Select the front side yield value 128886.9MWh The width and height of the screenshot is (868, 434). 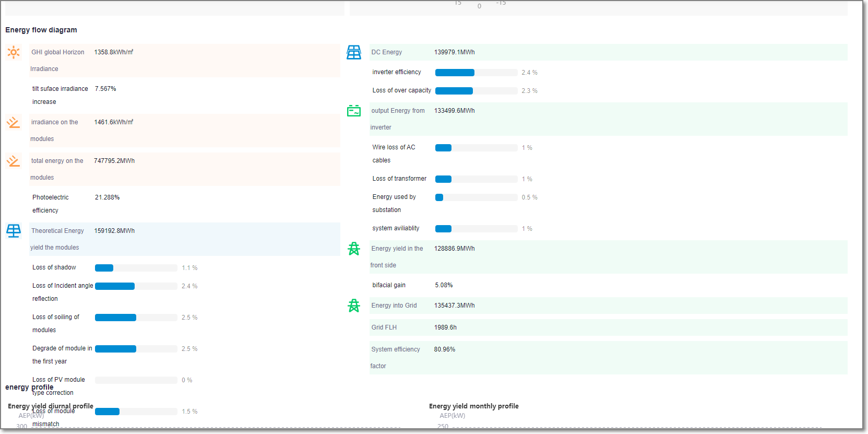click(x=455, y=249)
